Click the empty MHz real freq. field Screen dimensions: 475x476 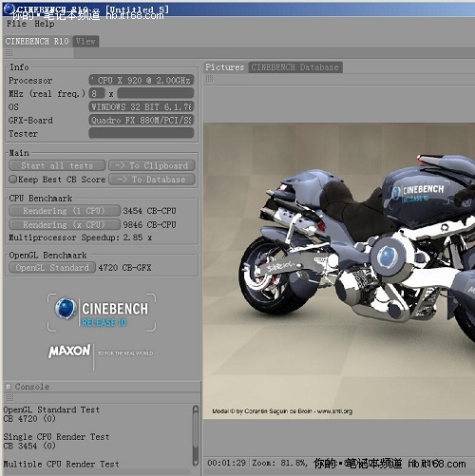156,93
